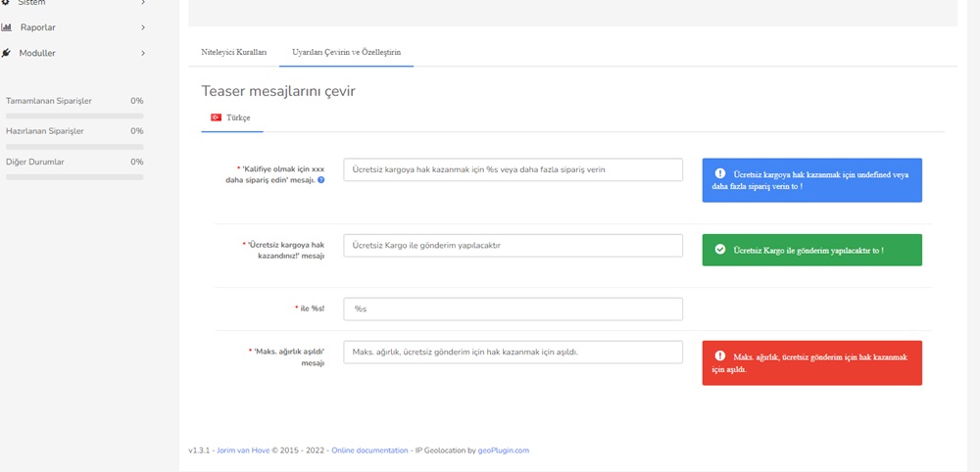Expand the Moduller menu chevron
Screen dimensions: 980x472
pos(143,53)
